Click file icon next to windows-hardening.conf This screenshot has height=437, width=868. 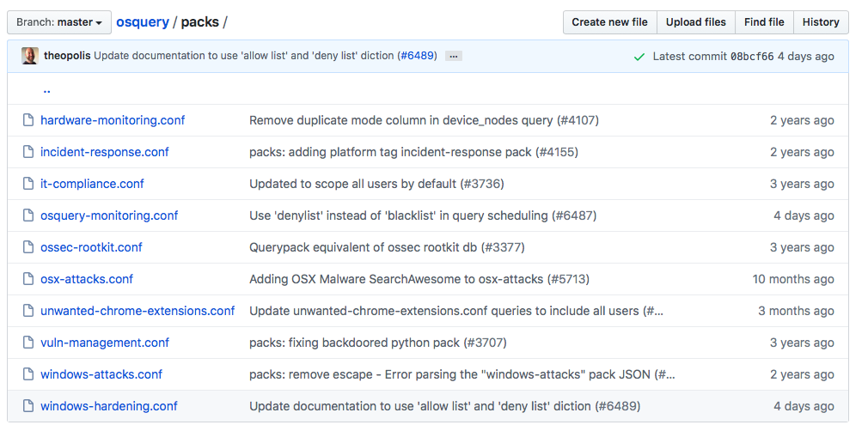[x=28, y=406]
